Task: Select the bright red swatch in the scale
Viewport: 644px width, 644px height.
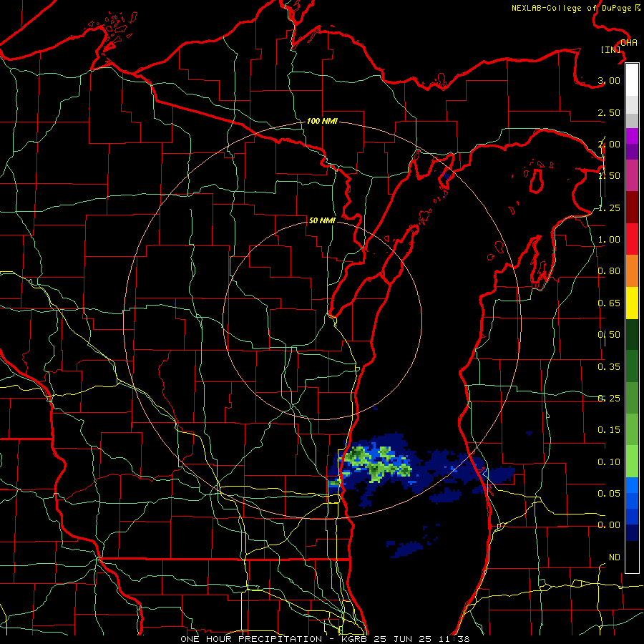Action: tap(632, 239)
